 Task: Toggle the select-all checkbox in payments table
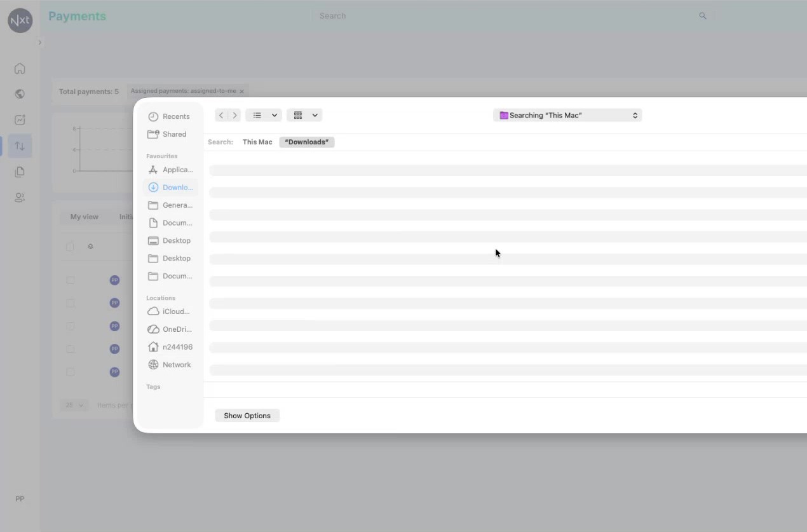71,247
